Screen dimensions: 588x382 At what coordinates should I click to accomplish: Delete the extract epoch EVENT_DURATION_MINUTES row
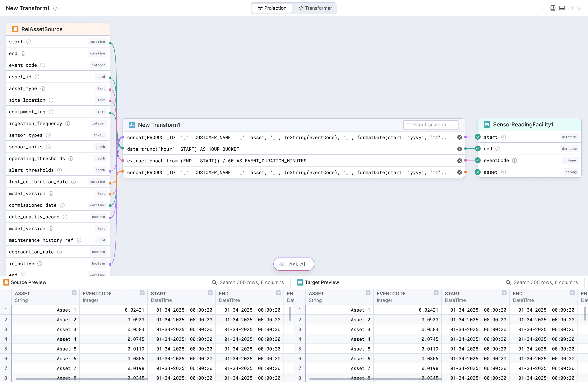tap(459, 161)
